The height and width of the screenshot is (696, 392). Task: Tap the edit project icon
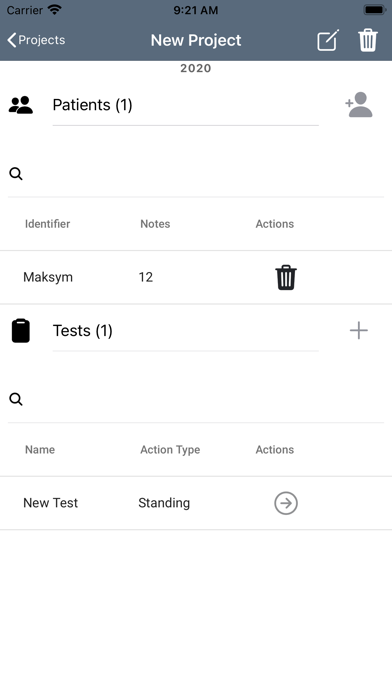coord(328,40)
